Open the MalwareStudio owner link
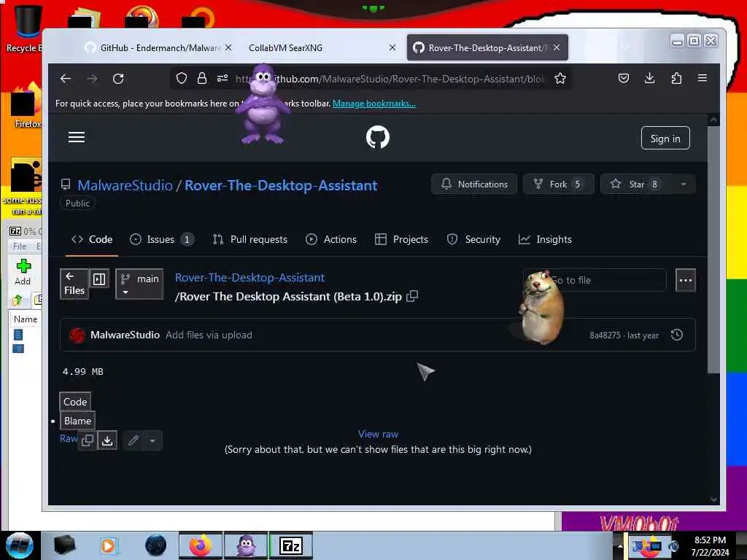Image resolution: width=747 pixels, height=560 pixels. 125,185
